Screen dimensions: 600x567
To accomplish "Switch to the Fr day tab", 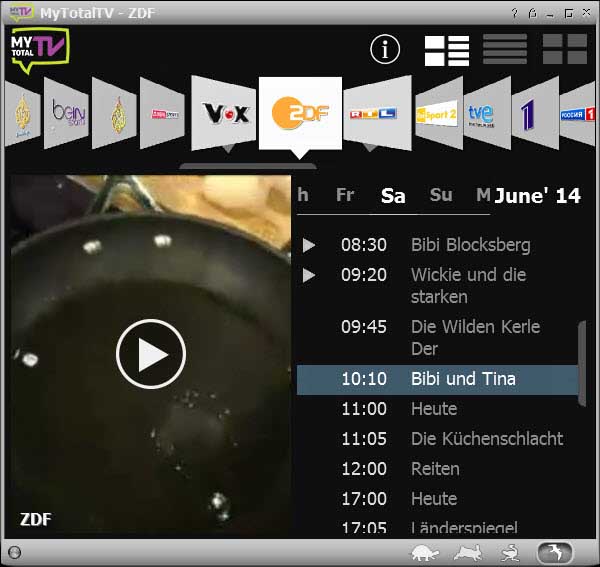I will (x=345, y=195).
